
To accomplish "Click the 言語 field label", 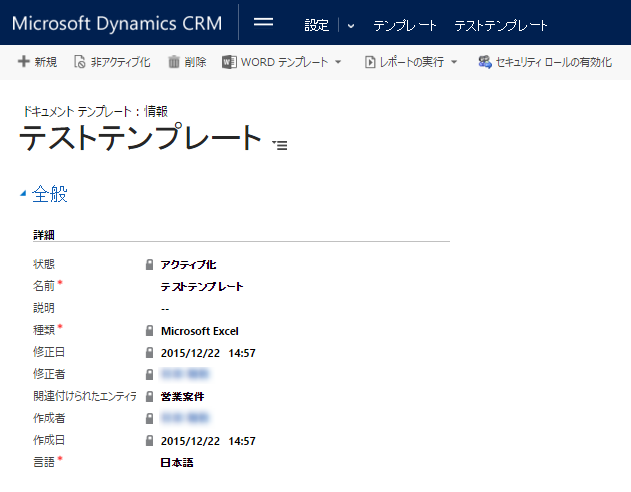I will coord(43,462).
